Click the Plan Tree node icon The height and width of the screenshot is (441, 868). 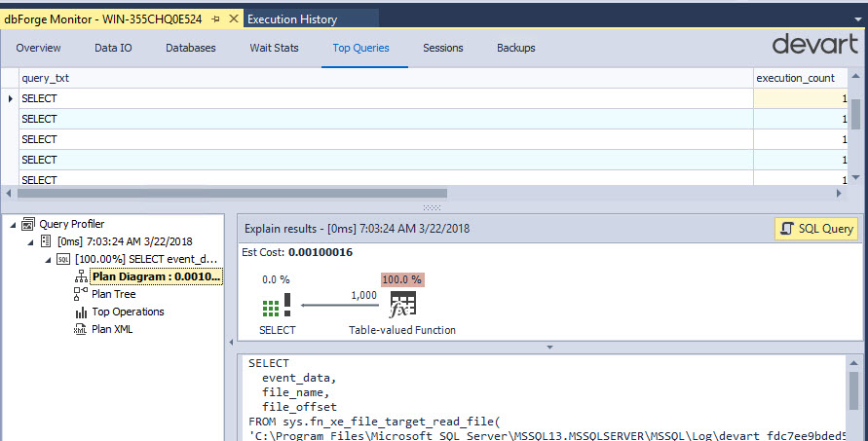[x=81, y=294]
